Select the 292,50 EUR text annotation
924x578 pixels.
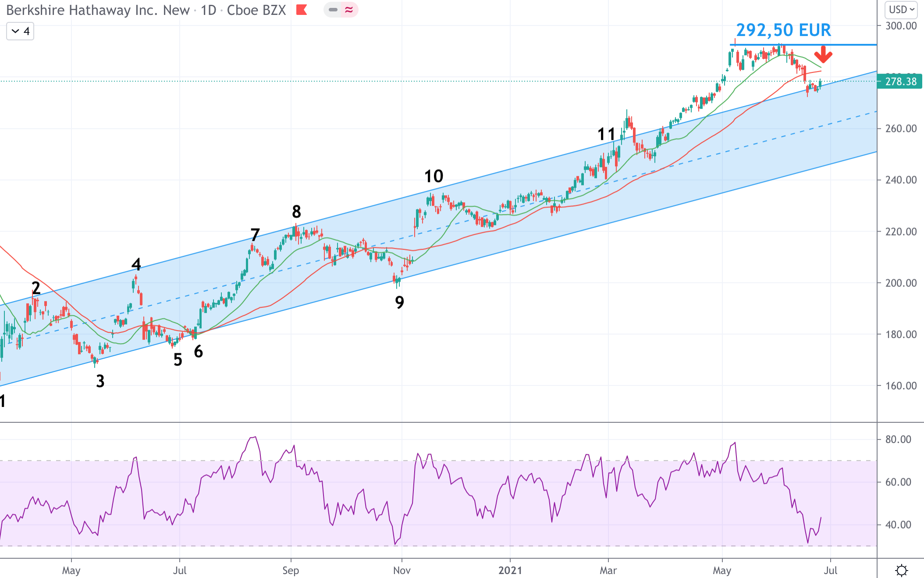click(783, 30)
